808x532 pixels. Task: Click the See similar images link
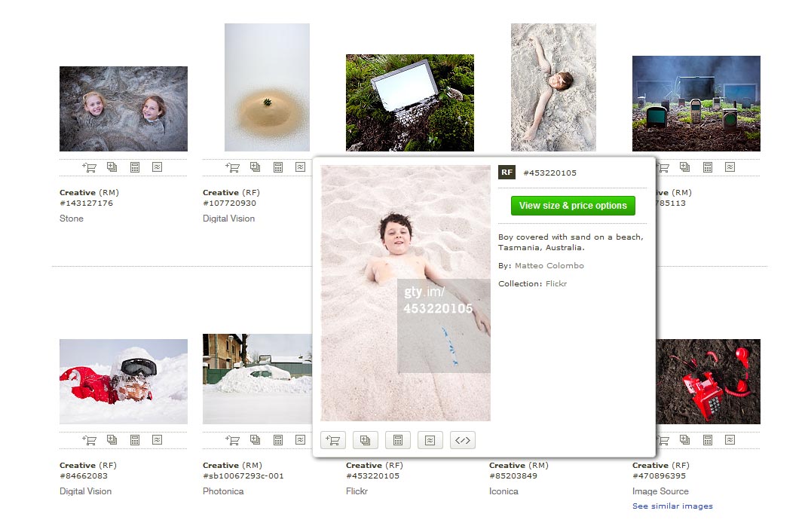click(672, 506)
